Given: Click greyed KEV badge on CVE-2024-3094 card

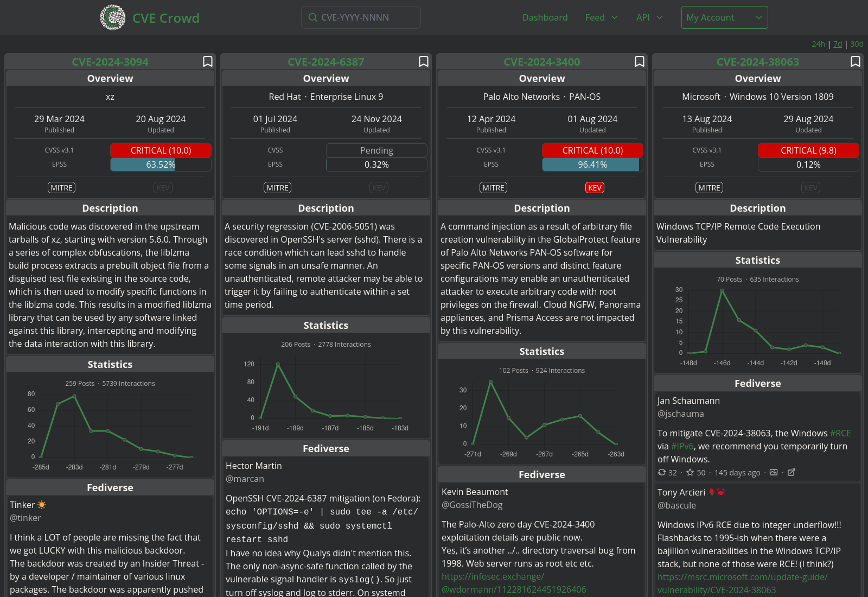Looking at the screenshot, I should pos(163,188).
